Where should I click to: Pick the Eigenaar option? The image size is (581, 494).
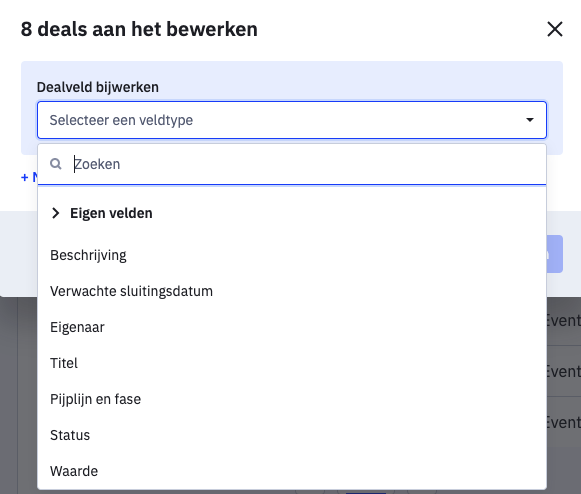pyautogui.click(x=292, y=327)
